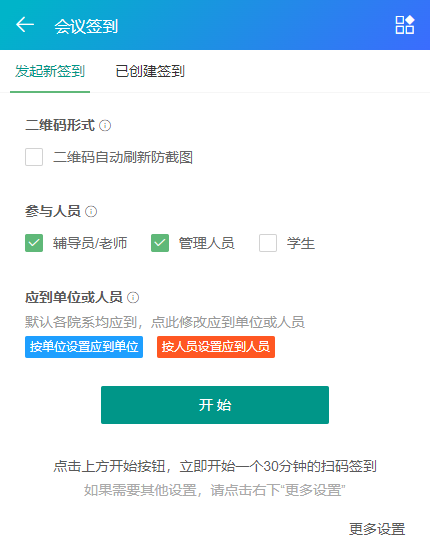Click 按单位设置应到单位 blue button

pos(84,347)
